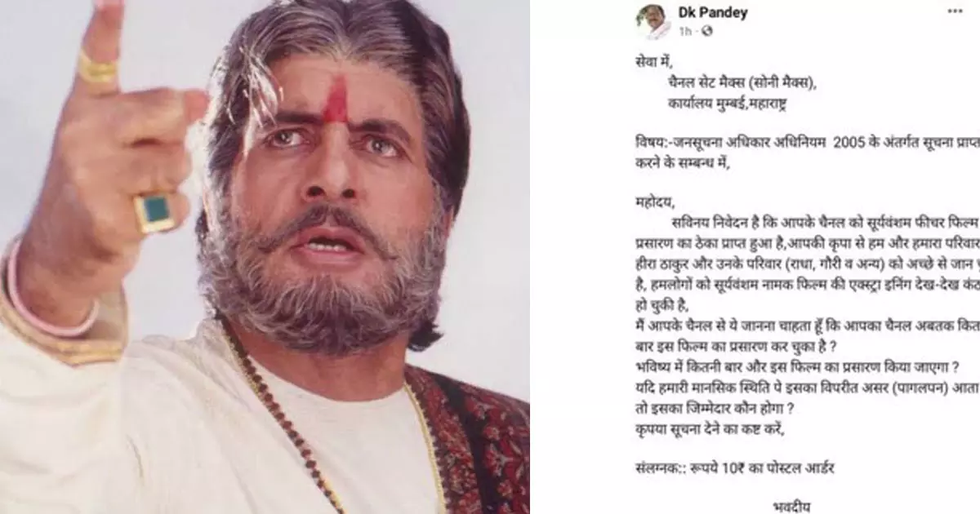This screenshot has width=980, height=514.
Task: Open Dk Pandey's profile picture avatar
Action: (654, 21)
